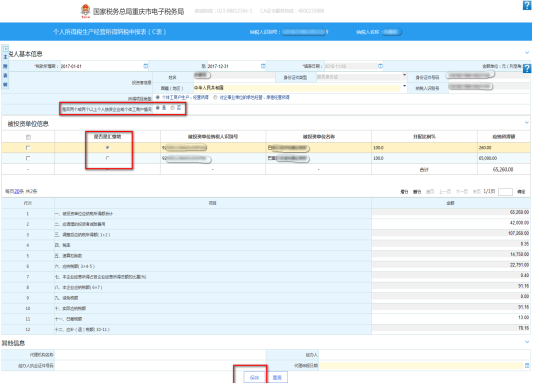This screenshot has height=383, width=533.
Task: Click the page number jump input box
Action: 505,192
